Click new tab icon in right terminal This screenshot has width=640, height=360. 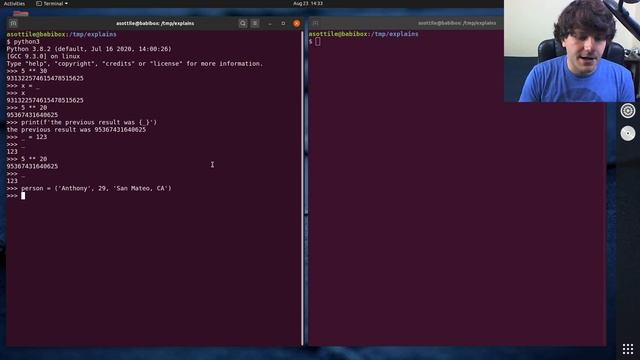point(316,23)
